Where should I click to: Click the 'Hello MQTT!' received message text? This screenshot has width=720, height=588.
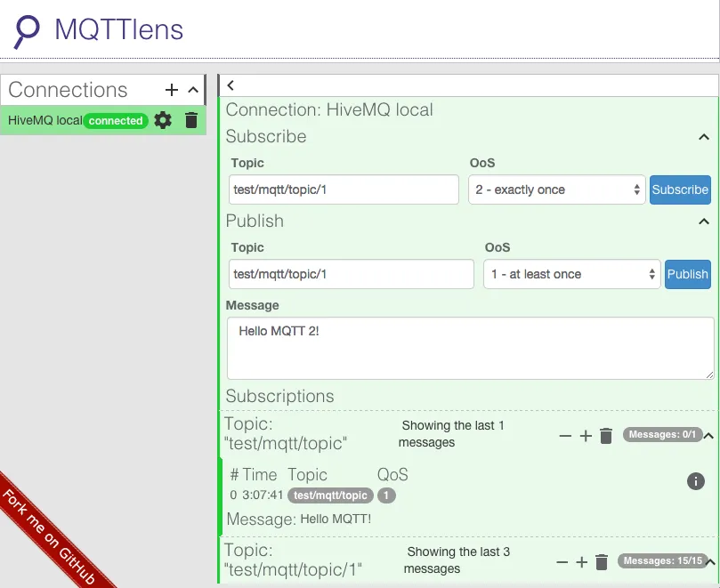(x=336, y=520)
